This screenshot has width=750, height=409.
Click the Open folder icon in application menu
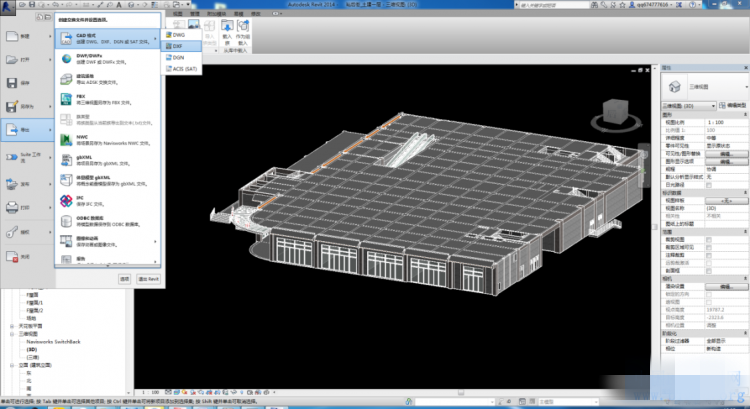click(x=12, y=59)
